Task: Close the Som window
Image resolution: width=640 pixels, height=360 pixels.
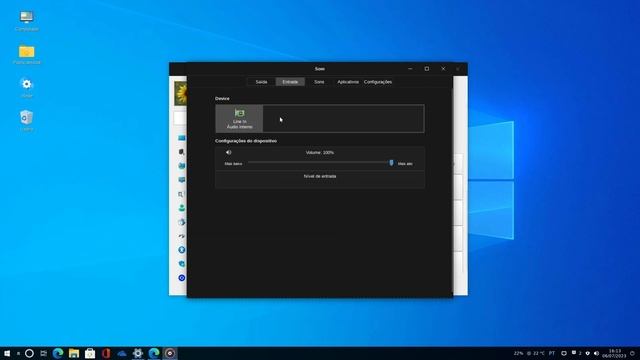Action: click(x=443, y=69)
